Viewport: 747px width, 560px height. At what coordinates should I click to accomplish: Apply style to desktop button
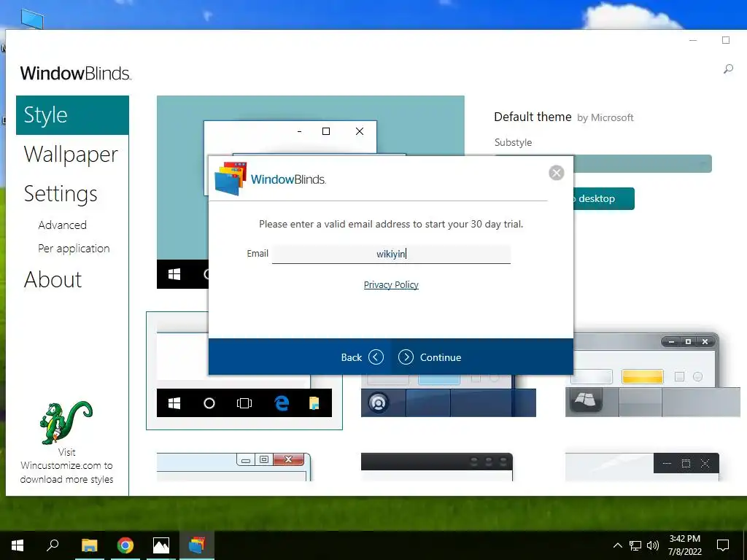point(604,198)
